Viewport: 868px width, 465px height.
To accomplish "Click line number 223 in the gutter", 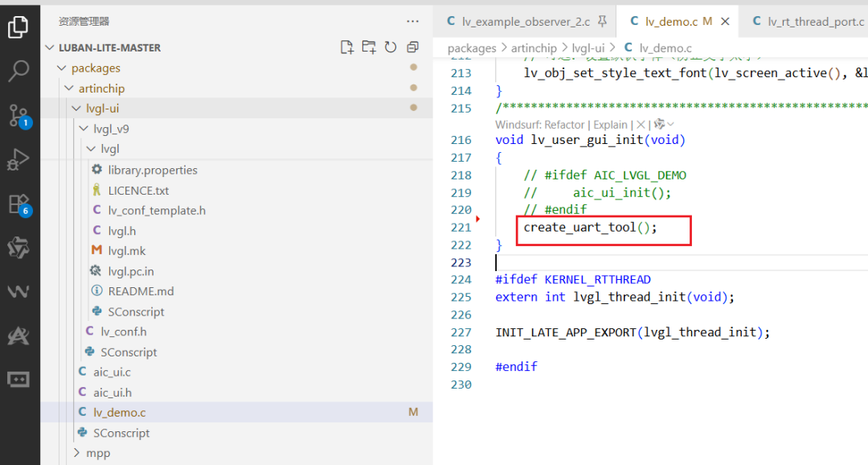I will 461,263.
